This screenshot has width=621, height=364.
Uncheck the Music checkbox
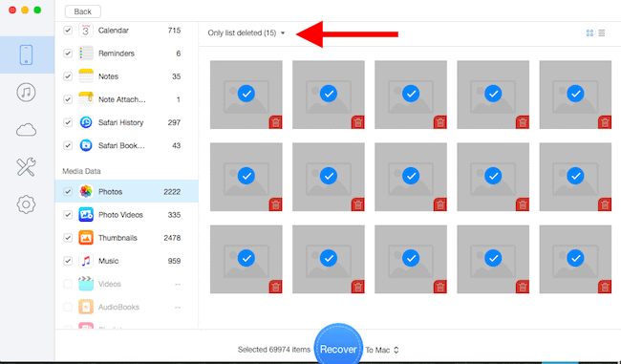click(x=68, y=261)
